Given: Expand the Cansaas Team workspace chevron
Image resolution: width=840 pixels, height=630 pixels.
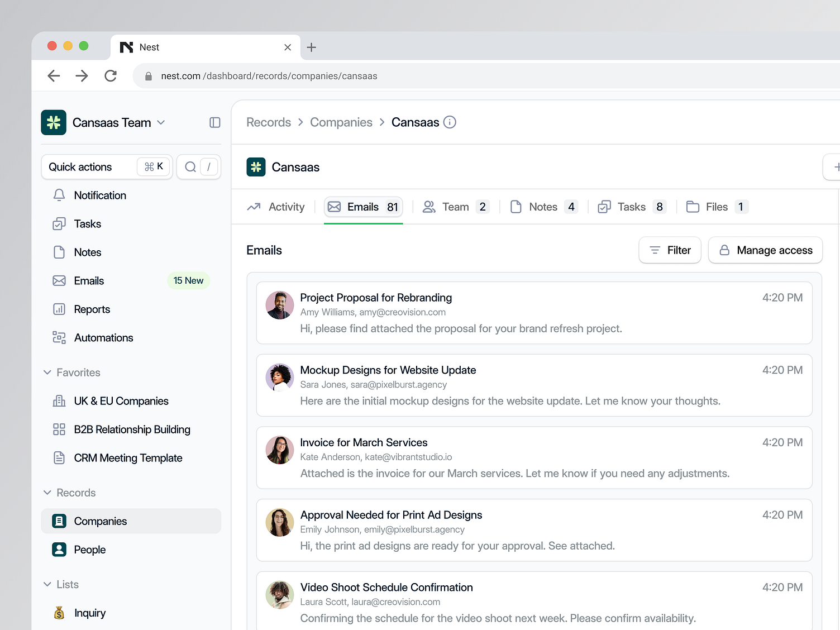Looking at the screenshot, I should click(x=161, y=122).
